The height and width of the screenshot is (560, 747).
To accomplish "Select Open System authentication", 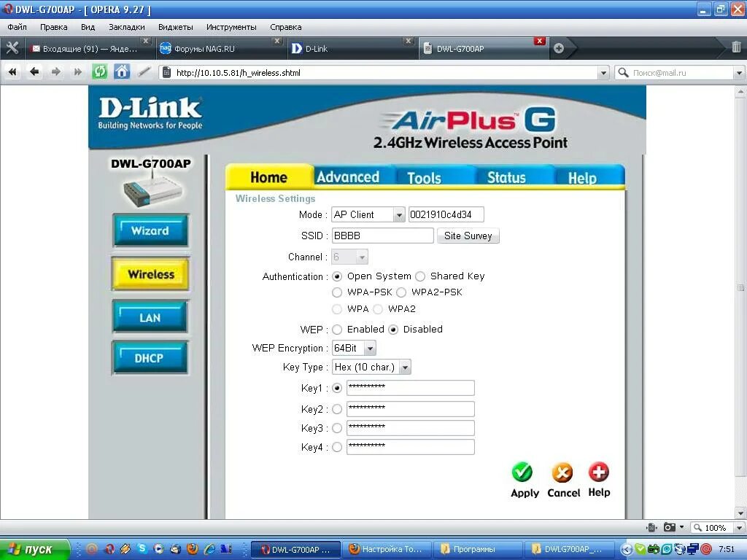I will (337, 276).
